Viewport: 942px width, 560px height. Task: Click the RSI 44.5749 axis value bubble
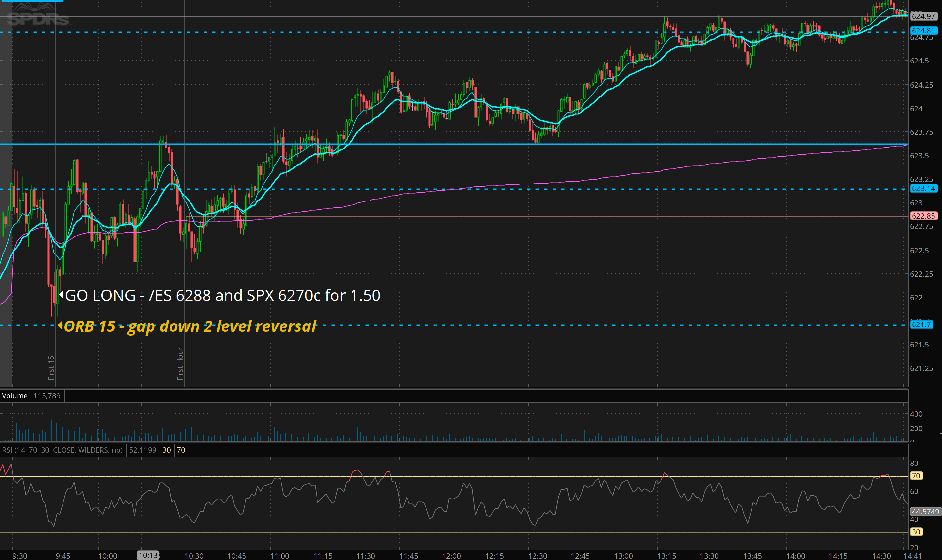(925, 512)
